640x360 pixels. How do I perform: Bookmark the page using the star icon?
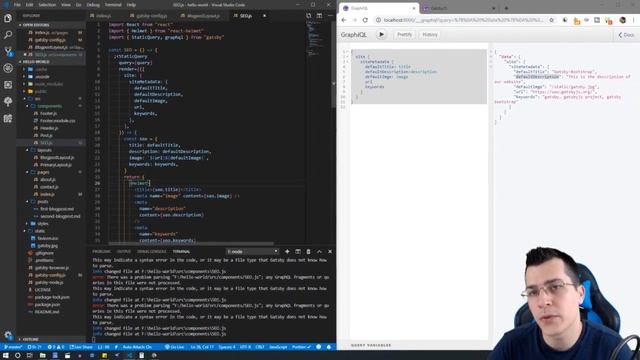click(x=551, y=20)
